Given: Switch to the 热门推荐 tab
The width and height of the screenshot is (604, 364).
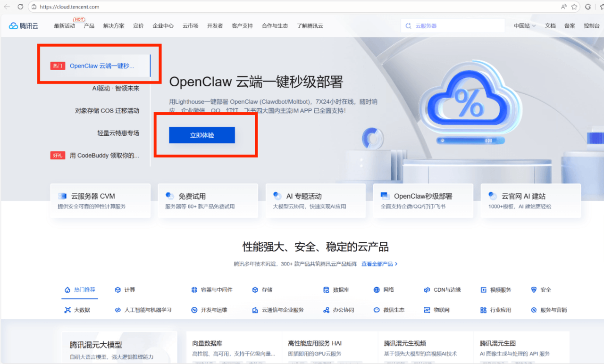Looking at the screenshot, I should click(80, 290).
